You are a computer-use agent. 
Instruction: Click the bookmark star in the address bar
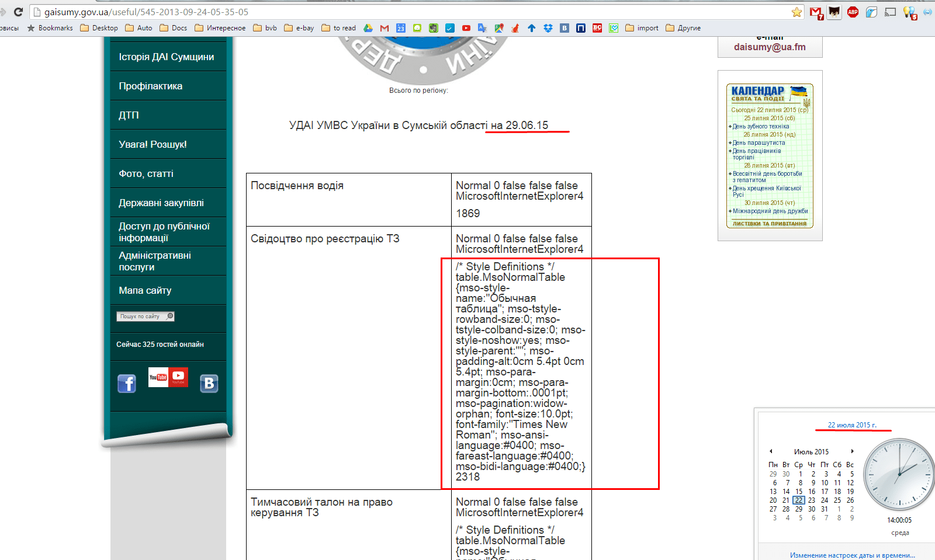point(797,12)
